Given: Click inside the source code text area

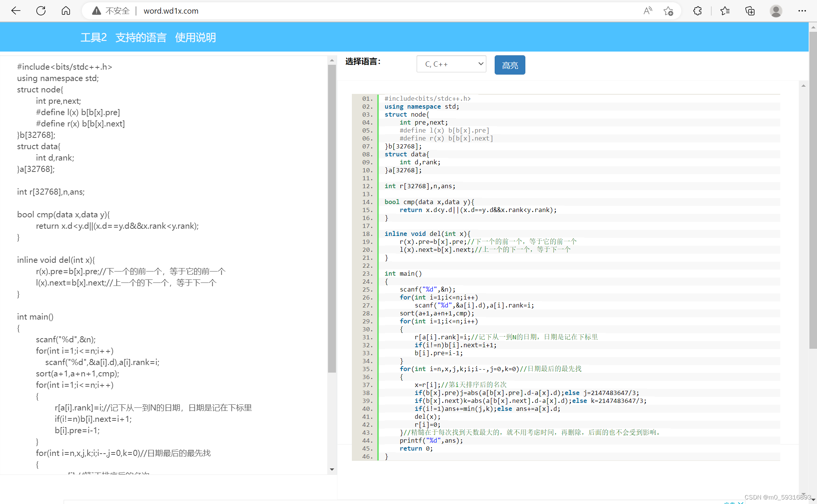Looking at the screenshot, I should coord(163,246).
